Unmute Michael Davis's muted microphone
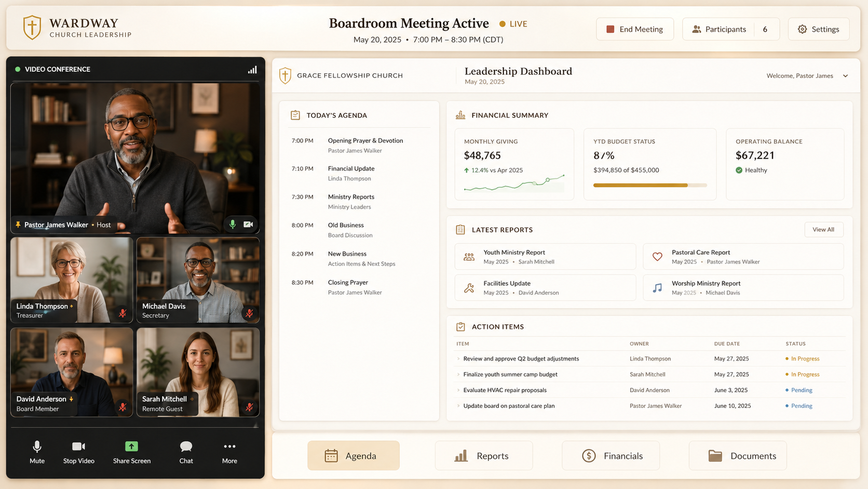Image resolution: width=868 pixels, height=489 pixels. click(249, 313)
